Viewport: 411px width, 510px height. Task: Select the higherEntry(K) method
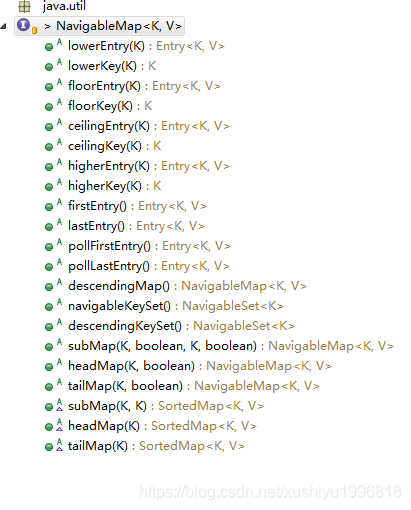click(x=149, y=166)
